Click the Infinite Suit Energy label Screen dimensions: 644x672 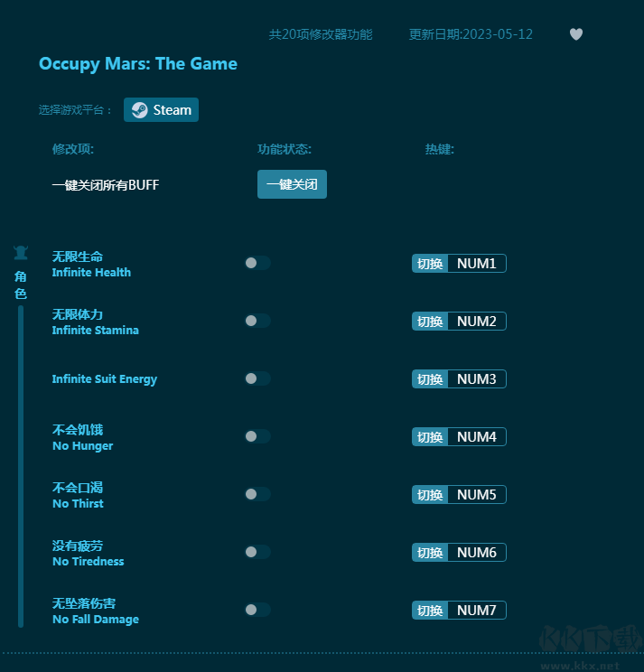tap(105, 379)
